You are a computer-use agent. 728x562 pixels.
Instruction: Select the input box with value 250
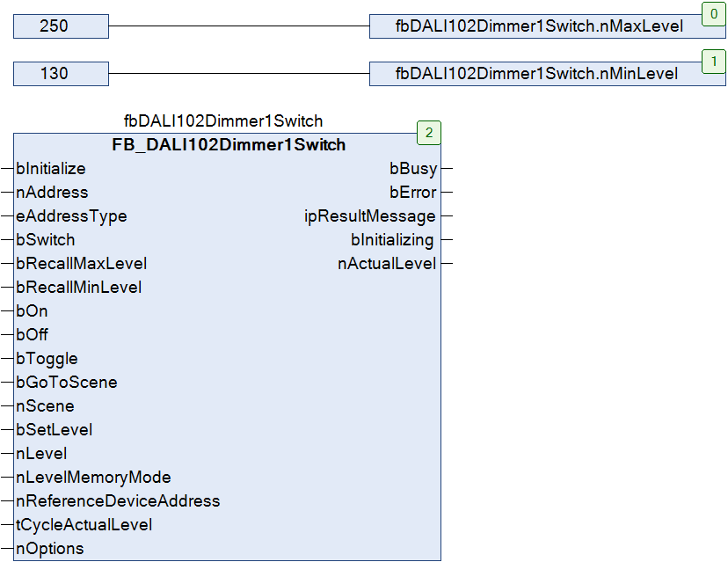(61, 26)
